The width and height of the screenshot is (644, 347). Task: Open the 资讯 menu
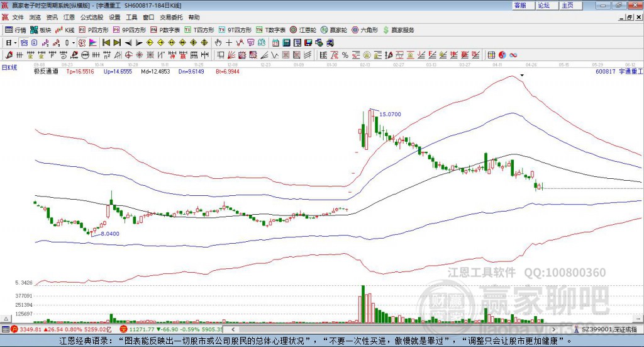(x=52, y=17)
